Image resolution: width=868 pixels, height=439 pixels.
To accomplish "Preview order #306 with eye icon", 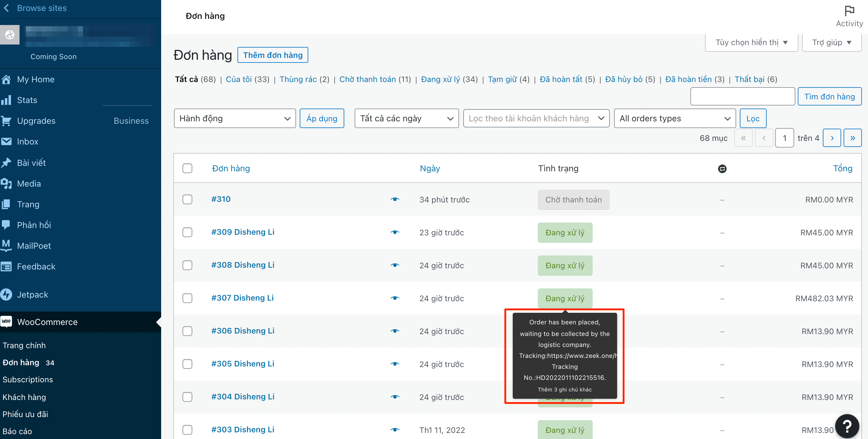I will click(395, 331).
